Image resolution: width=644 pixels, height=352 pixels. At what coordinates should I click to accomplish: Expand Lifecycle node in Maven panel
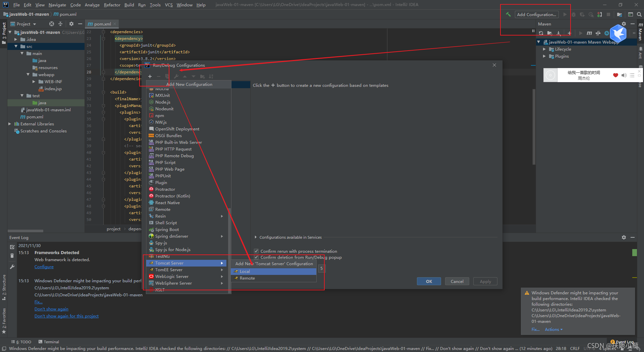click(544, 49)
